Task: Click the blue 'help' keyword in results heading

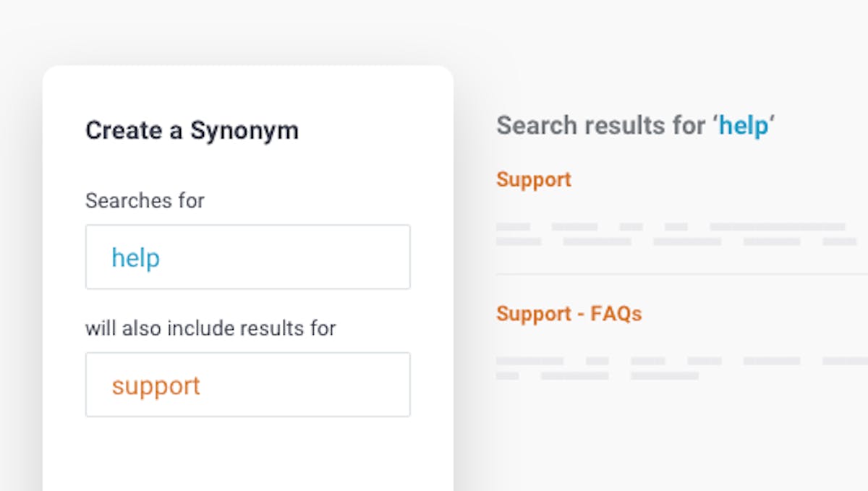Action: pyautogui.click(x=744, y=126)
